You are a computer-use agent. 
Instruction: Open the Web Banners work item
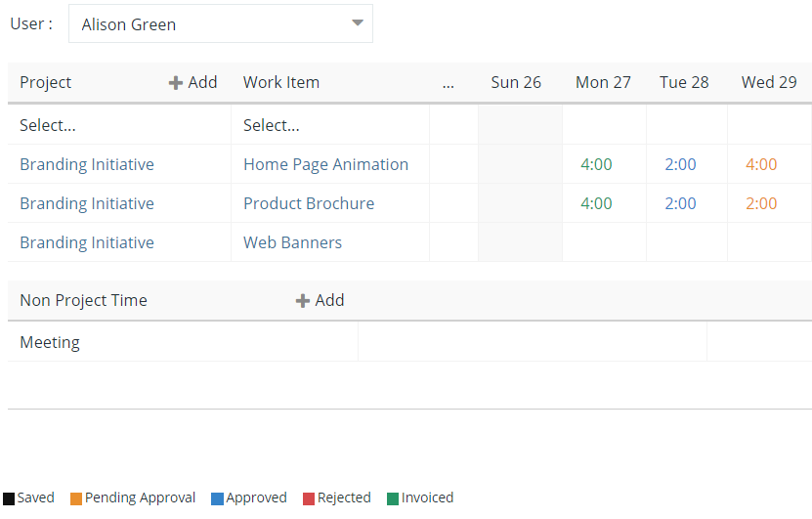[292, 242]
